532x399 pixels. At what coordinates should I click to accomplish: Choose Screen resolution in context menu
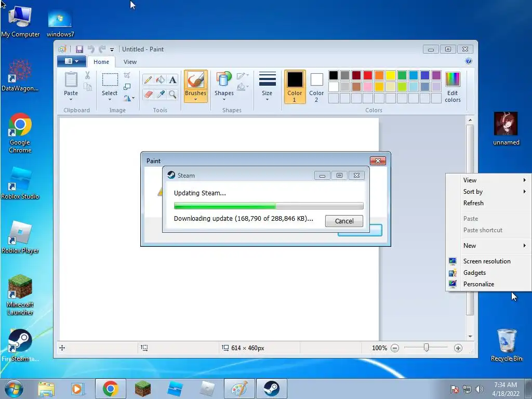[489, 261]
